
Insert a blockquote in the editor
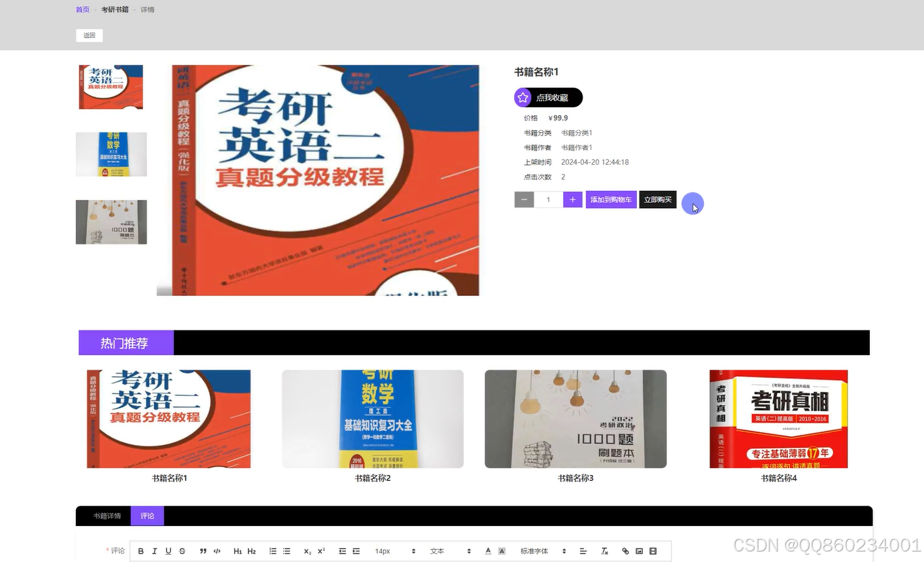203,551
